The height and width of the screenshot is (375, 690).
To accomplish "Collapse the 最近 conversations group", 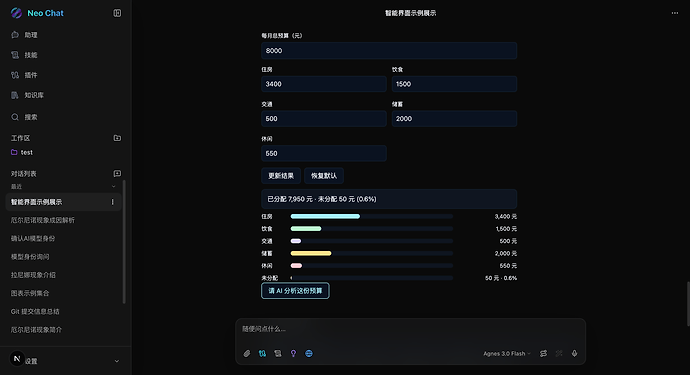I will point(114,187).
